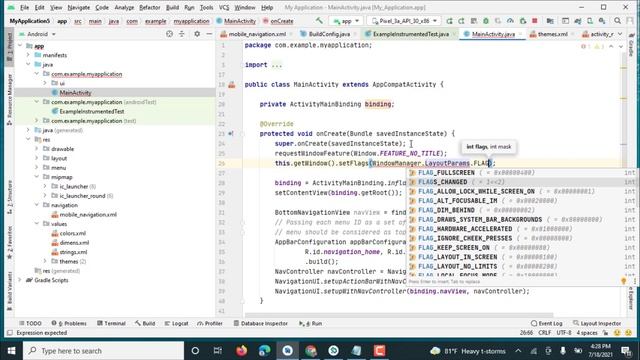Open the app run configuration dropdown

[x=346, y=21]
